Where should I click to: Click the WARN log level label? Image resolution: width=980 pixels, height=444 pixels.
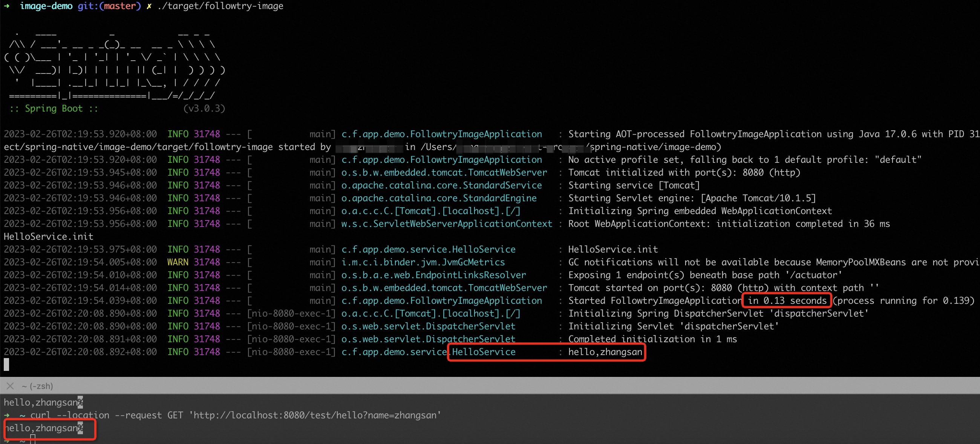pos(178,262)
